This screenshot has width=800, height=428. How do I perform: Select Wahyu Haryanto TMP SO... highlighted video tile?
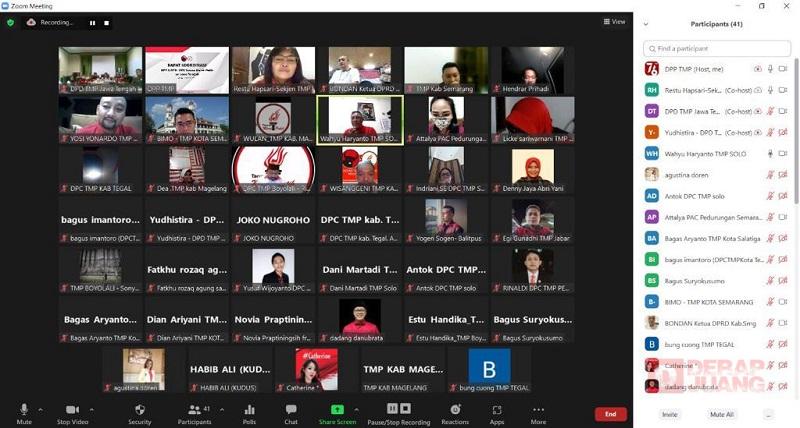360,120
